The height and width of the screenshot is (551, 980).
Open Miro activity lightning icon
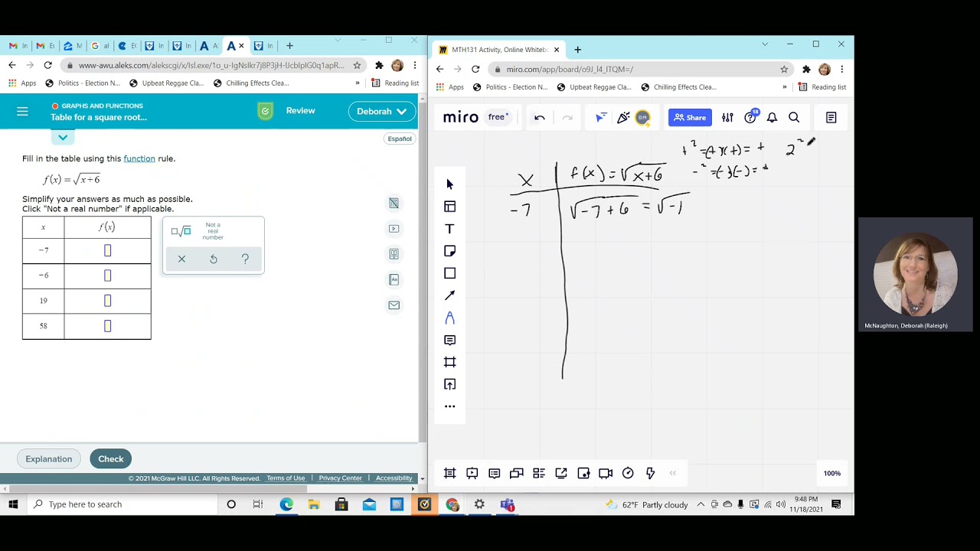[x=650, y=474]
